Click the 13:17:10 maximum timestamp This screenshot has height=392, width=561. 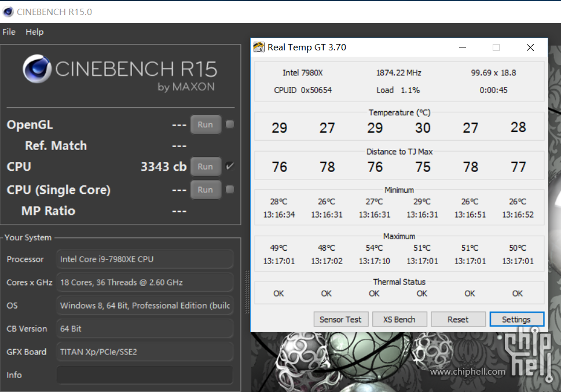click(374, 261)
